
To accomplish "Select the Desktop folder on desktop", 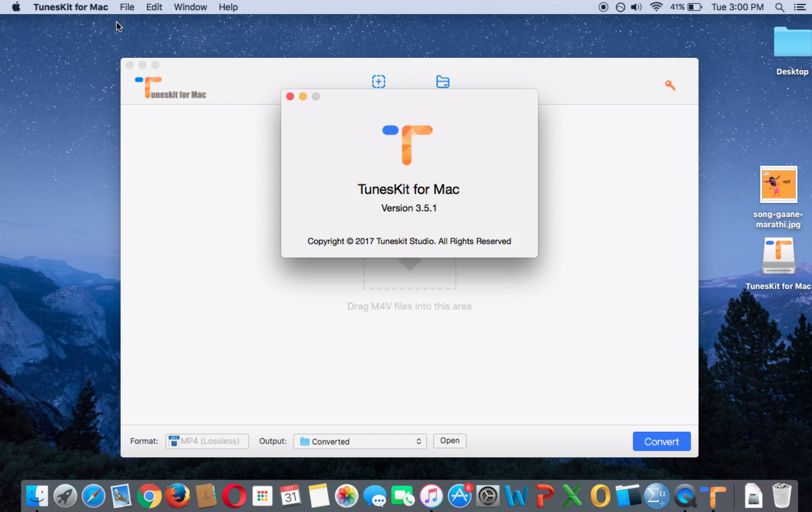I will 792,50.
